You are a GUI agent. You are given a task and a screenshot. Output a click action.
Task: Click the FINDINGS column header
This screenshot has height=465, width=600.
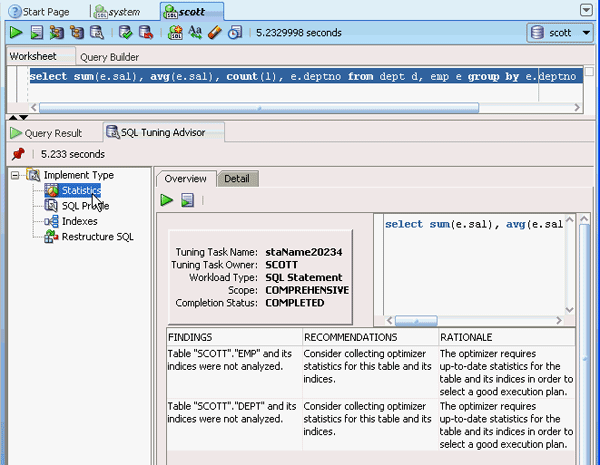235,337
